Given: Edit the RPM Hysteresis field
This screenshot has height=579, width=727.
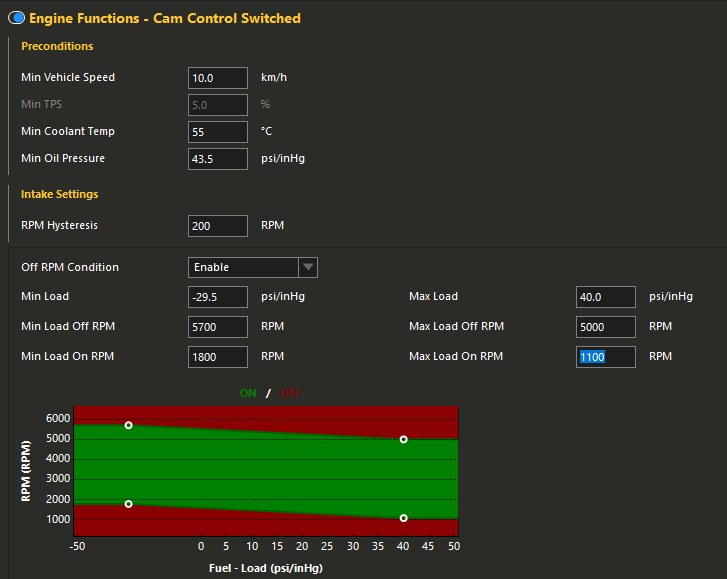Looking at the screenshot, I should point(217,226).
